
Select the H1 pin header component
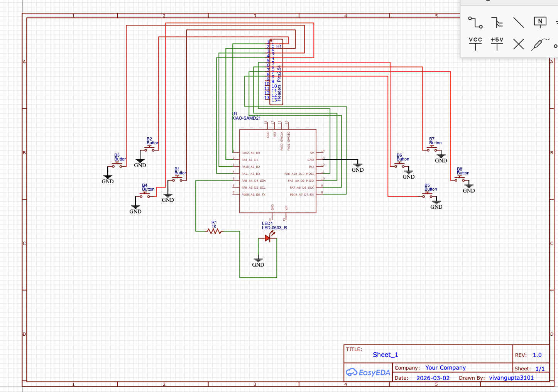(276, 72)
